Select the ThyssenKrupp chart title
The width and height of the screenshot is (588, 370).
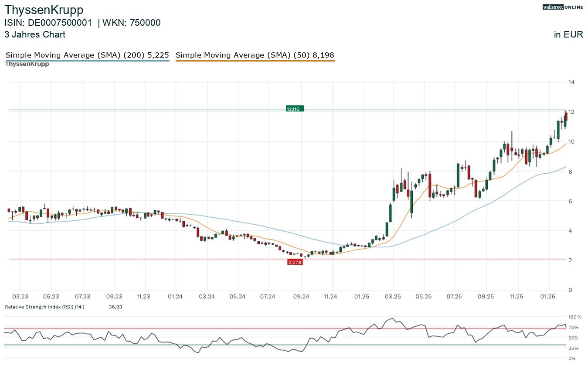click(x=44, y=10)
